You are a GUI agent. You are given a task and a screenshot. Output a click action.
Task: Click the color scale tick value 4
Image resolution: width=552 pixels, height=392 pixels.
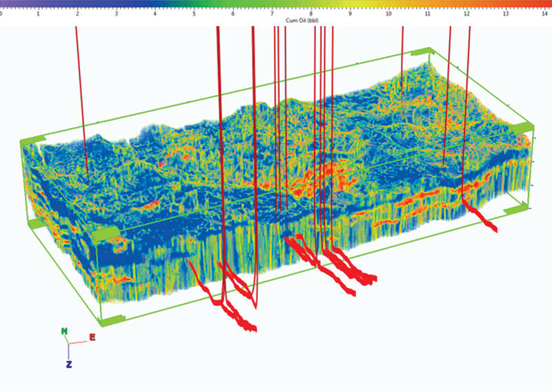click(155, 14)
